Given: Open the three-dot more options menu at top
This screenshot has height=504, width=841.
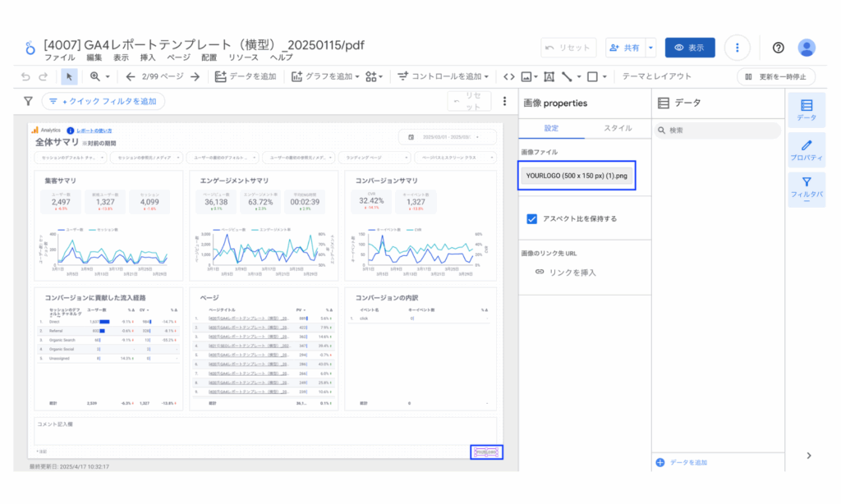Looking at the screenshot, I should [737, 48].
